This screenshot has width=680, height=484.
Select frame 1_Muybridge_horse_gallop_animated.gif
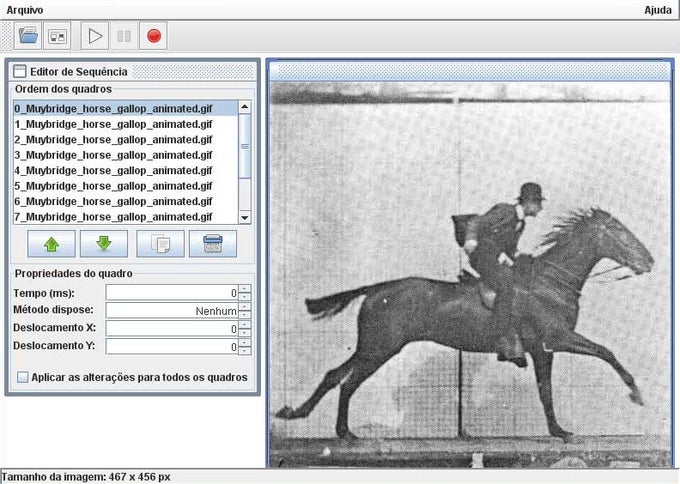[126, 124]
